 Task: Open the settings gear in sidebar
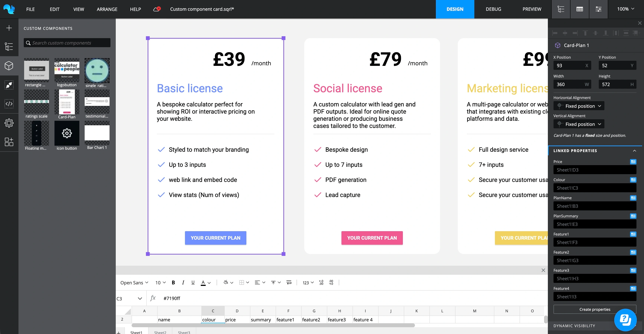(x=9, y=123)
